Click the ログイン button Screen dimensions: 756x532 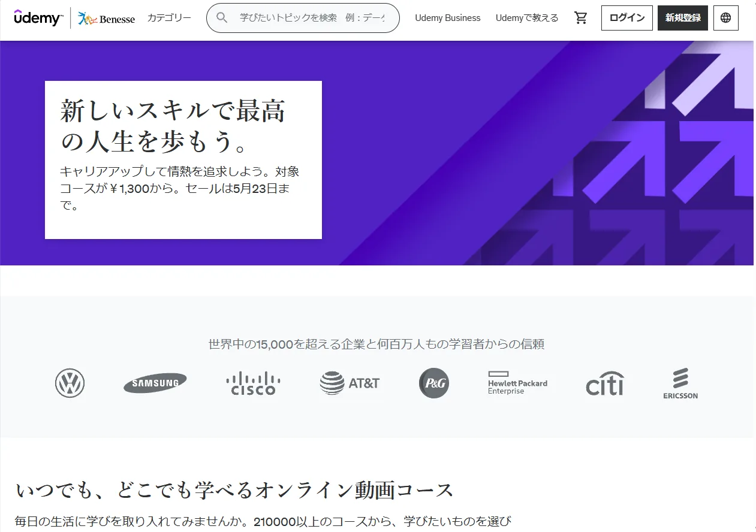pyautogui.click(x=627, y=18)
